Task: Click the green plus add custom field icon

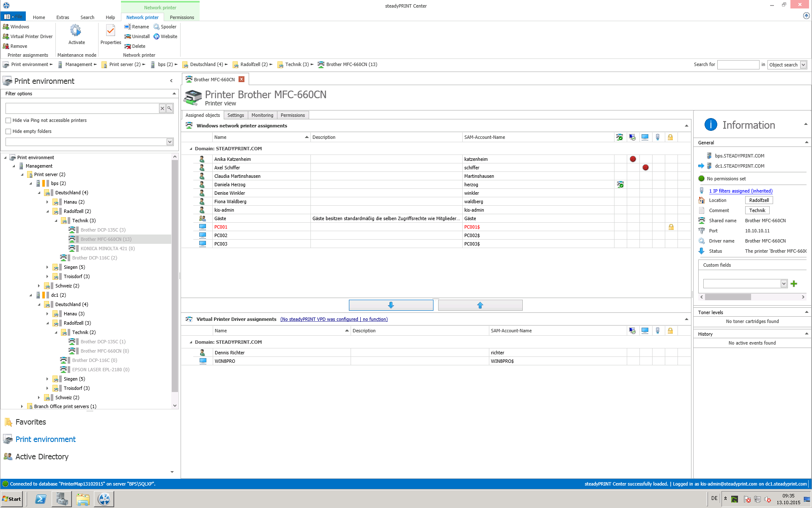Action: click(x=794, y=284)
